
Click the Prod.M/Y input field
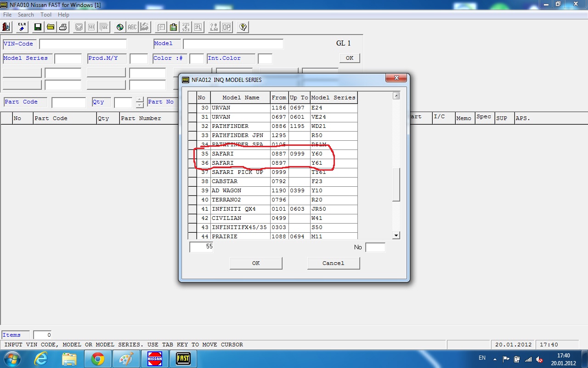pyautogui.click(x=139, y=58)
